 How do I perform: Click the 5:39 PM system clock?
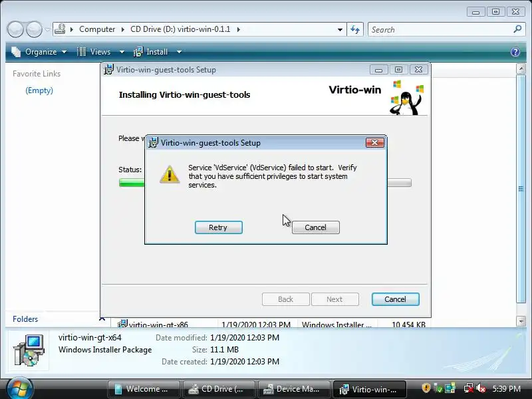(507, 389)
